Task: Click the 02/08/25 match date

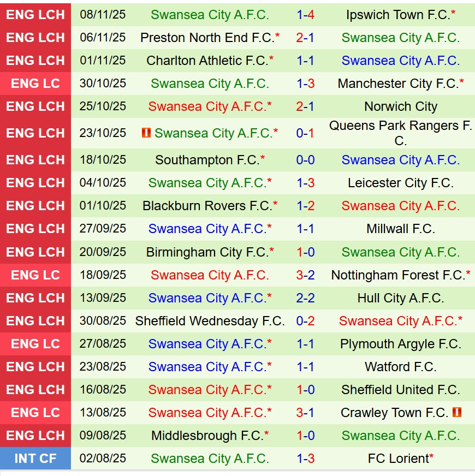Action: tap(103, 459)
